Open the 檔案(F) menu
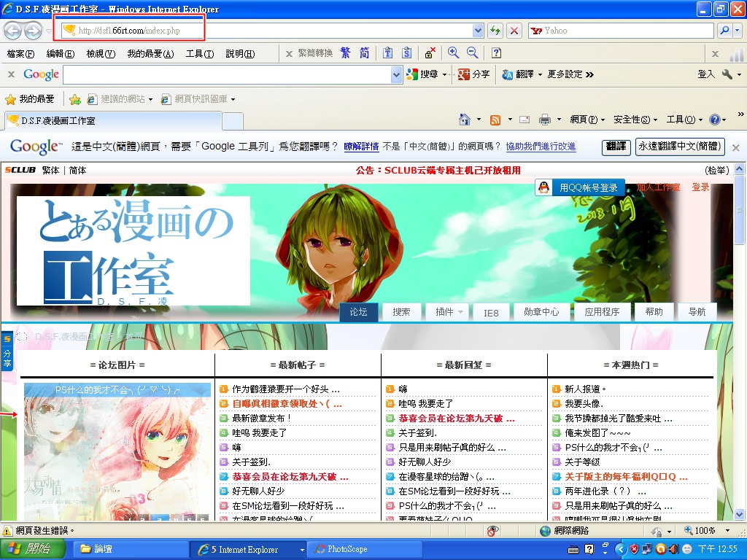The height and width of the screenshot is (560, 747). 20,54
